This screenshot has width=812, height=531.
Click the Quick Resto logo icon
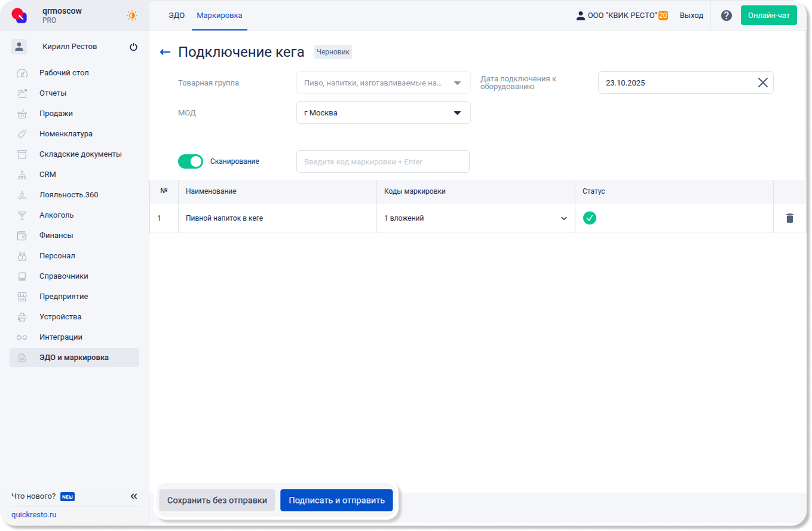coord(20,16)
